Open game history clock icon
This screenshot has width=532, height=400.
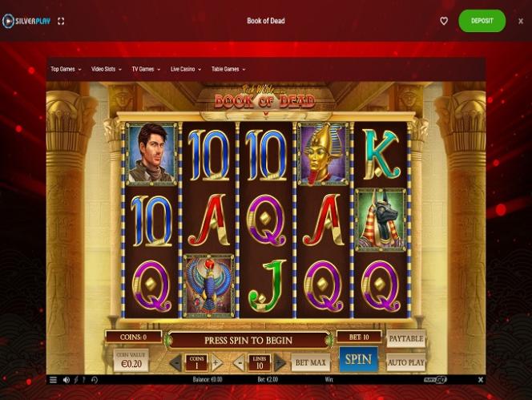95,380
